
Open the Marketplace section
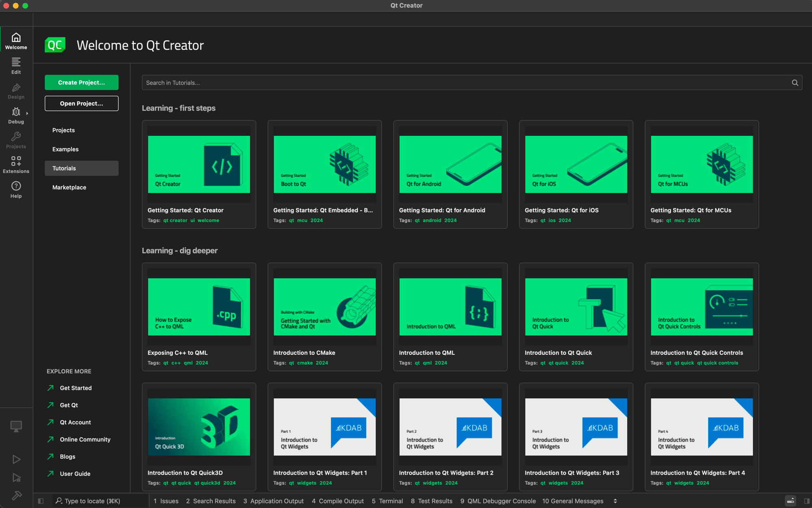[x=69, y=187]
